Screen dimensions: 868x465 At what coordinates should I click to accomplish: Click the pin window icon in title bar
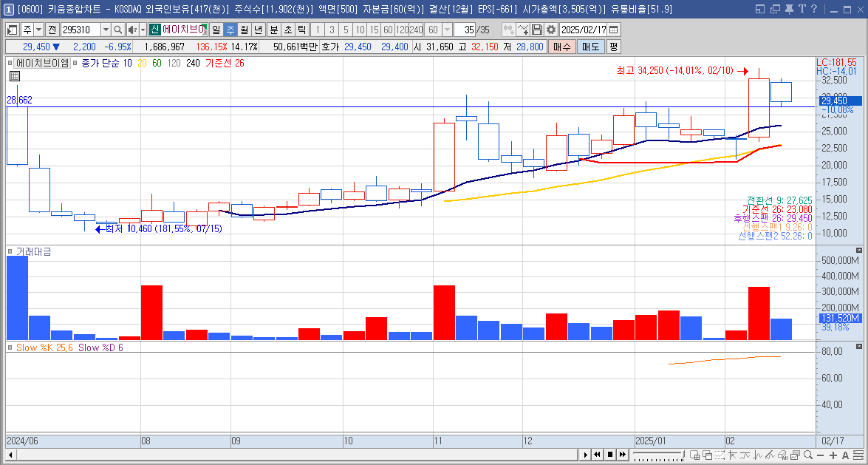click(789, 9)
